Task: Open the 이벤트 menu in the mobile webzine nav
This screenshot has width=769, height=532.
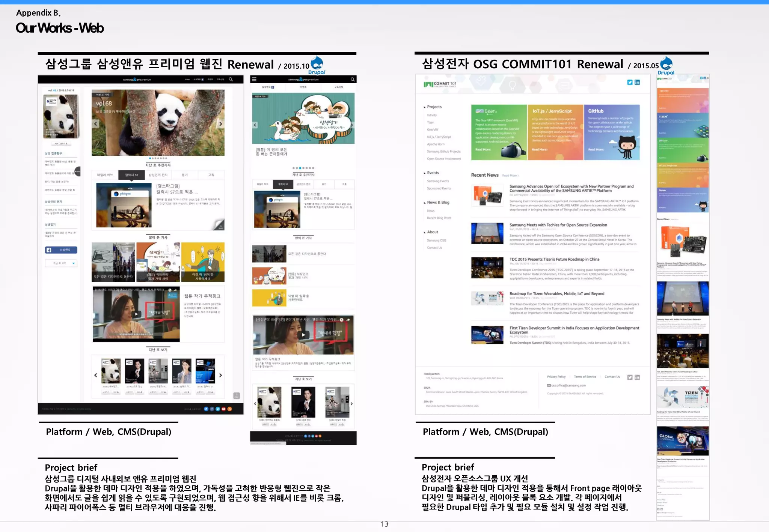Action: tap(303, 87)
